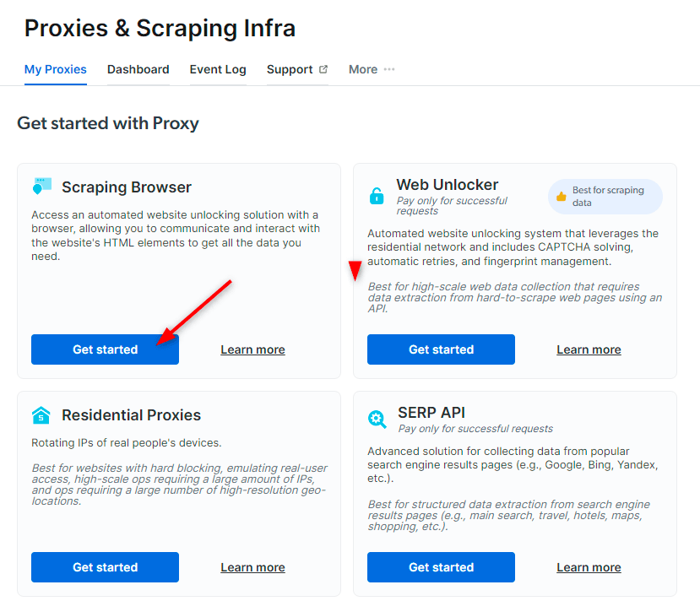Click the SERP API magnifier icon
Image resolution: width=700 pixels, height=601 pixels.
[377, 420]
